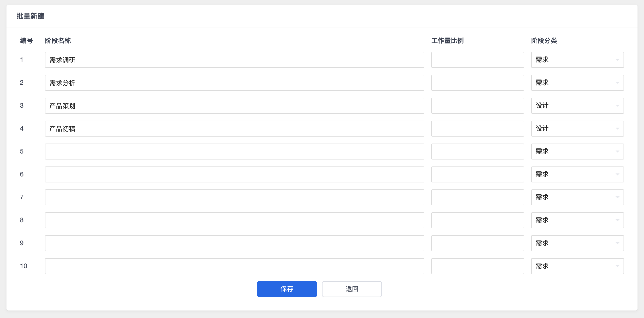Click the 保存 button

tap(287, 289)
